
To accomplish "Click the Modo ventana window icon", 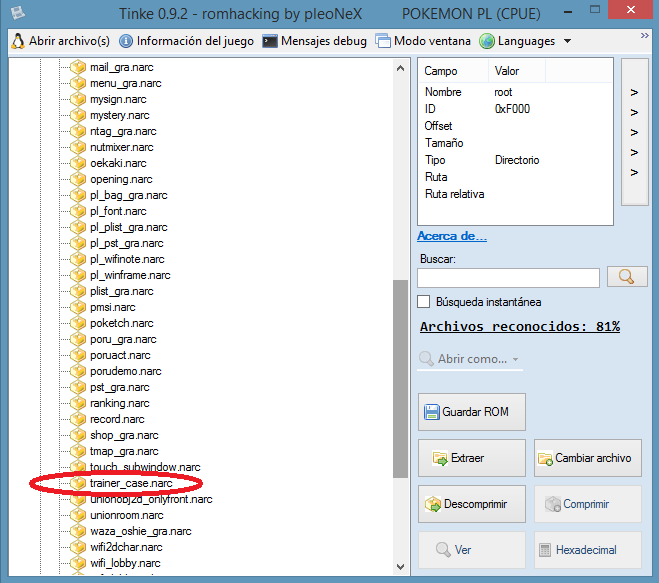I will point(384,41).
